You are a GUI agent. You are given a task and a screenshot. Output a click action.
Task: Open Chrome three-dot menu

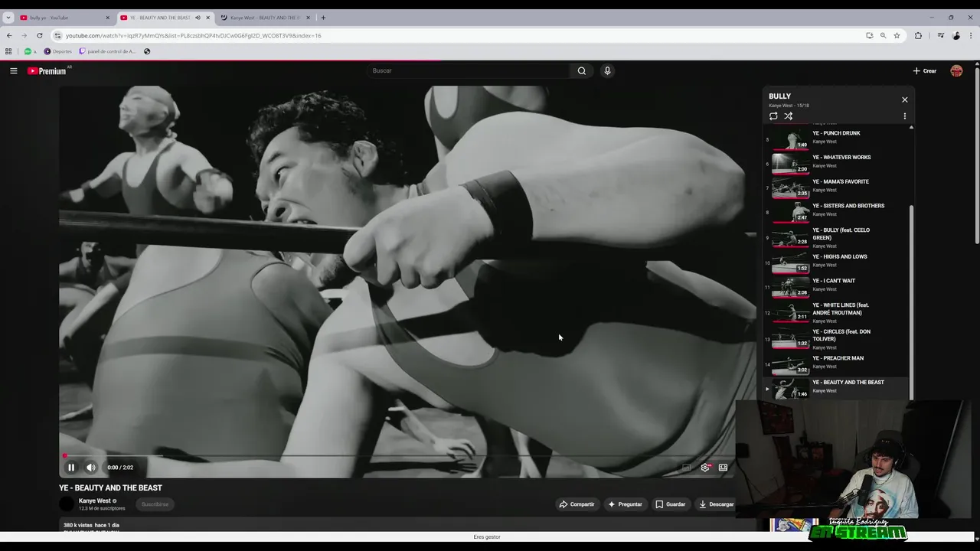(971, 35)
